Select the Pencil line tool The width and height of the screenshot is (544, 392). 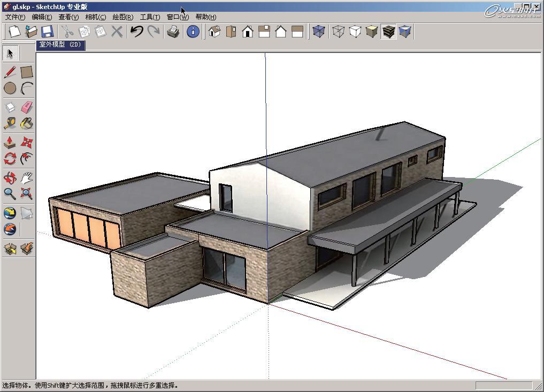coord(10,72)
